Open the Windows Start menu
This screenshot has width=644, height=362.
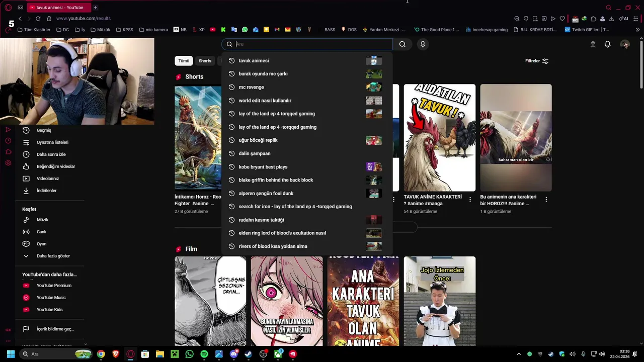click(x=11, y=354)
